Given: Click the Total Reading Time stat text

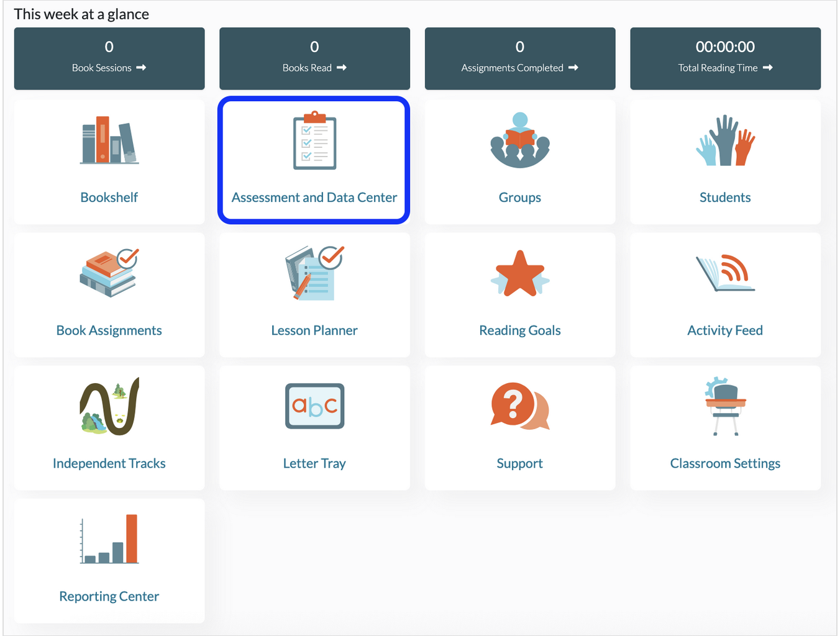Looking at the screenshot, I should pos(718,68).
